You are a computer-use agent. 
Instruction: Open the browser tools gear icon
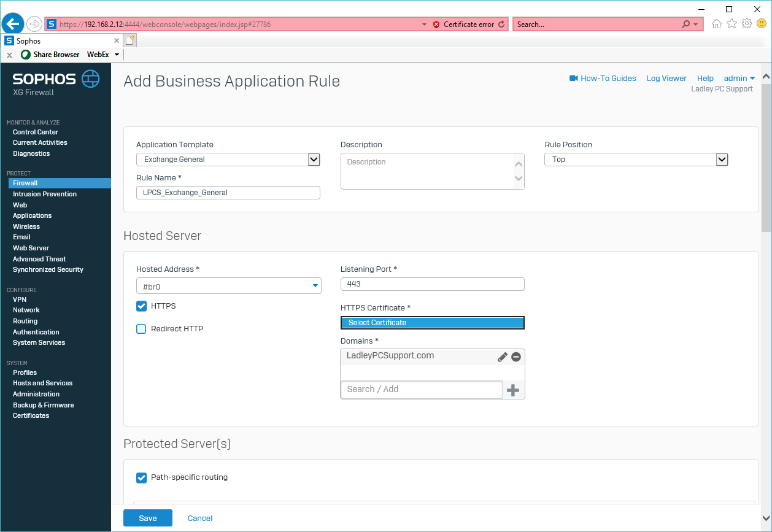pyautogui.click(x=747, y=24)
